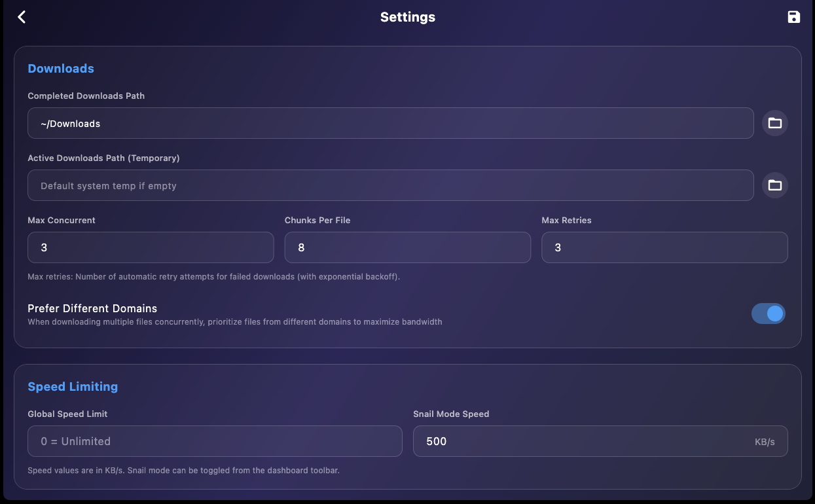This screenshot has height=504, width=815.
Task: Select the Max Concurrent value field
Action: [x=151, y=247]
